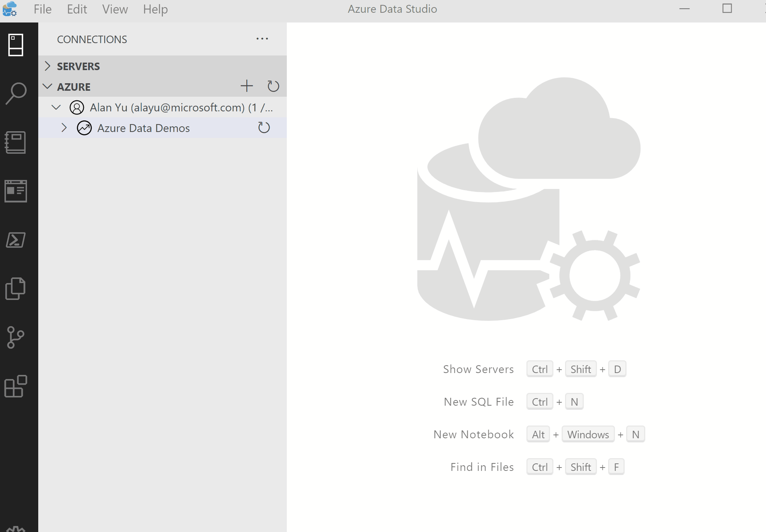Viewport: 766px width, 532px height.
Task: Add a new Azure account with the plus icon
Action: pos(247,86)
